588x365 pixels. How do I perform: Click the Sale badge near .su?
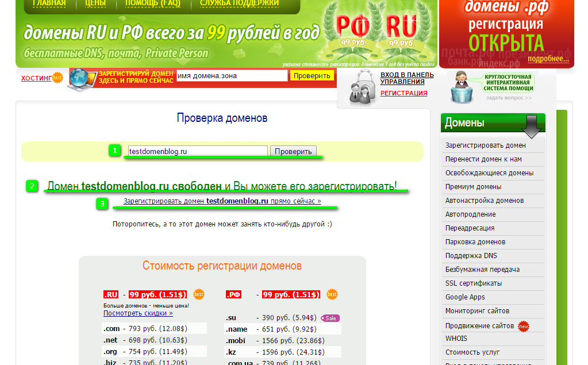pyautogui.click(x=330, y=318)
